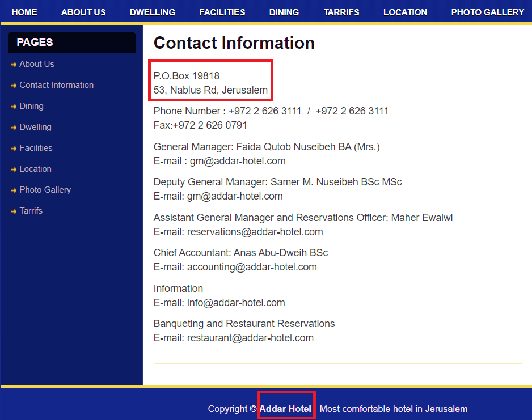Click the Addar Hotel footer link
This screenshot has width=532, height=420.
[285, 409]
